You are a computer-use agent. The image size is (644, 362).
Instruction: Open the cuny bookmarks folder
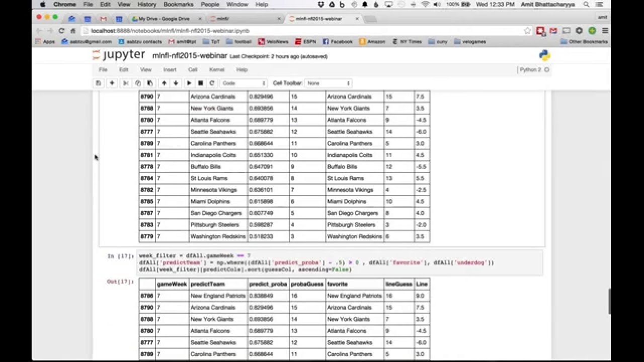point(437,42)
